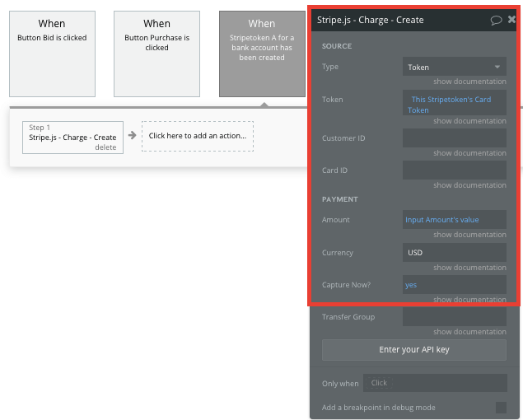
Task: Click the PAYMENT section heading
Action: coord(339,199)
